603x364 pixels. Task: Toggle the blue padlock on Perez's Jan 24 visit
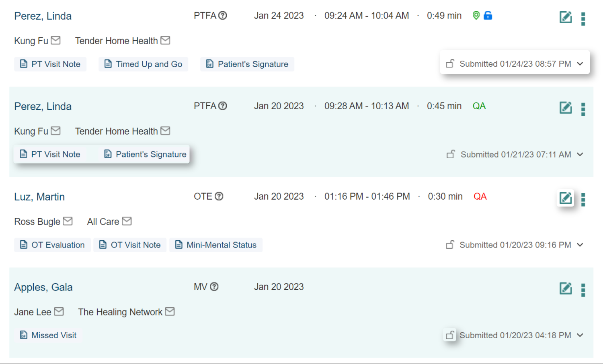click(488, 15)
